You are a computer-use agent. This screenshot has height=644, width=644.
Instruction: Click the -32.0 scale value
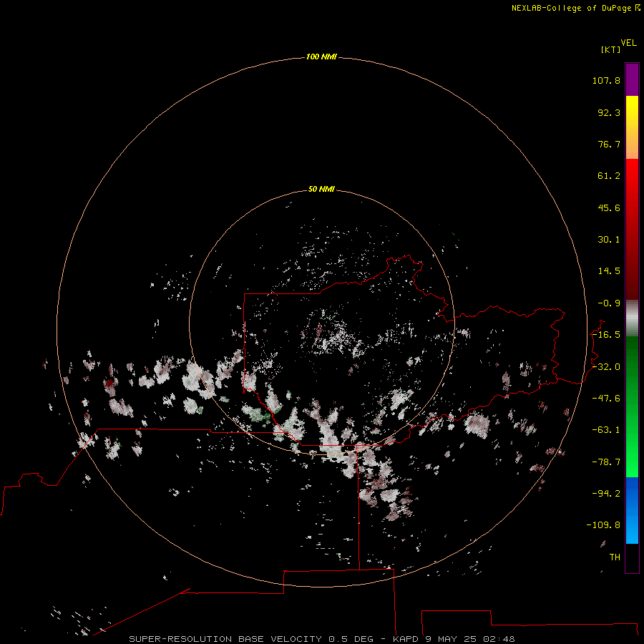click(606, 367)
